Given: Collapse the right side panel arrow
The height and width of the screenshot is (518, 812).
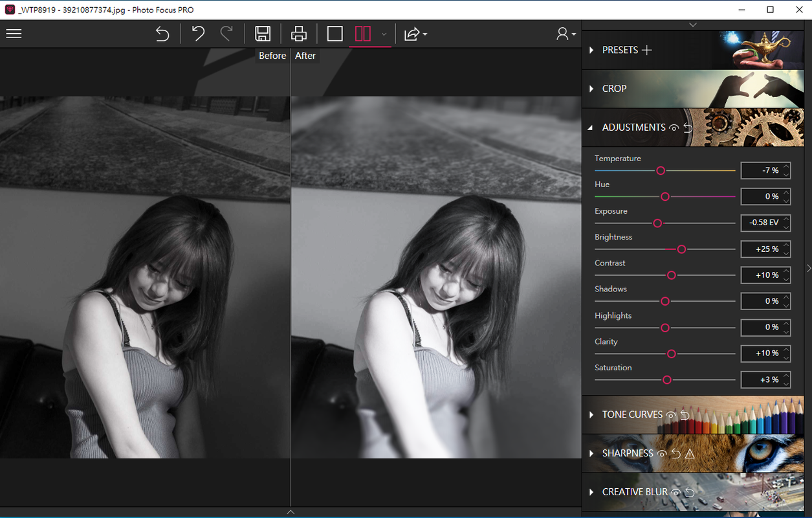Looking at the screenshot, I should tap(808, 268).
